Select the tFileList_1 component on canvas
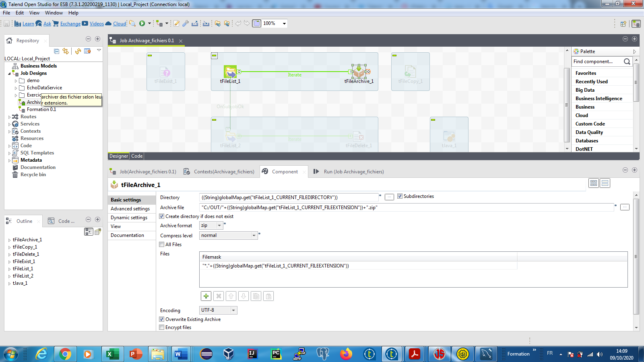Screen dimensions: 644x362 [x=230, y=72]
